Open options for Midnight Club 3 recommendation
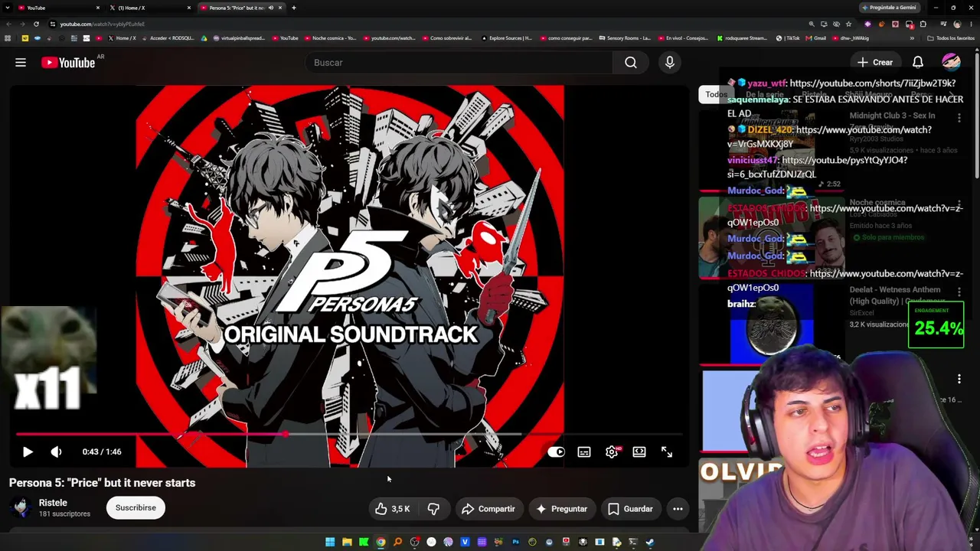Viewport: 980px width, 551px height. tap(959, 117)
